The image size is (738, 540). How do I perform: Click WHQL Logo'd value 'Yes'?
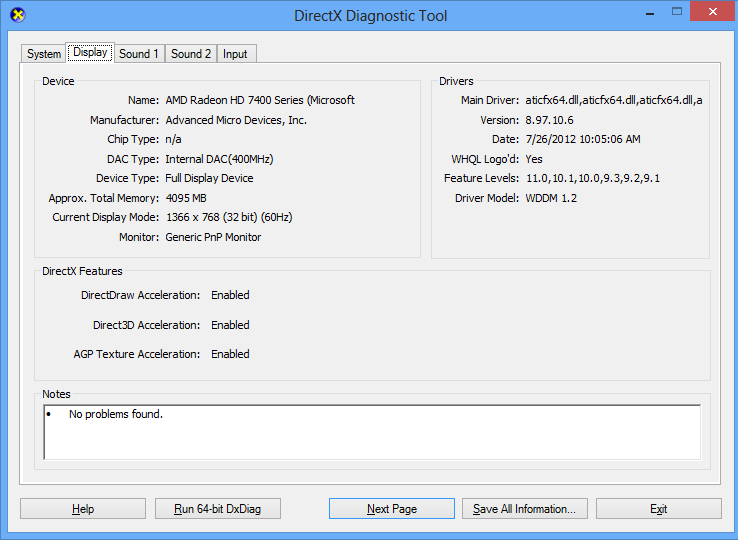coord(534,159)
